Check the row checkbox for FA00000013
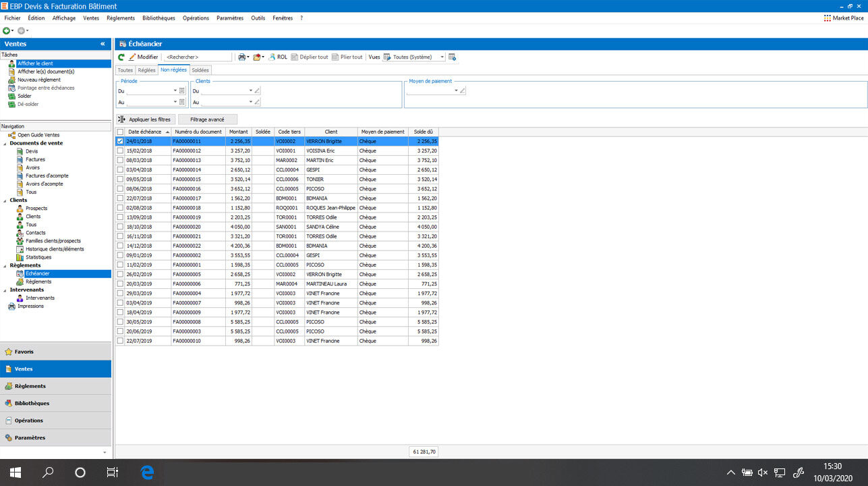The width and height of the screenshot is (868, 486). 120,161
